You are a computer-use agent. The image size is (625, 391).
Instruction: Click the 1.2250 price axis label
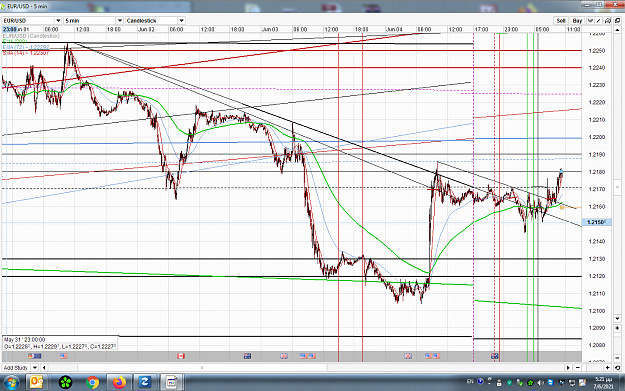pyautogui.click(x=597, y=51)
